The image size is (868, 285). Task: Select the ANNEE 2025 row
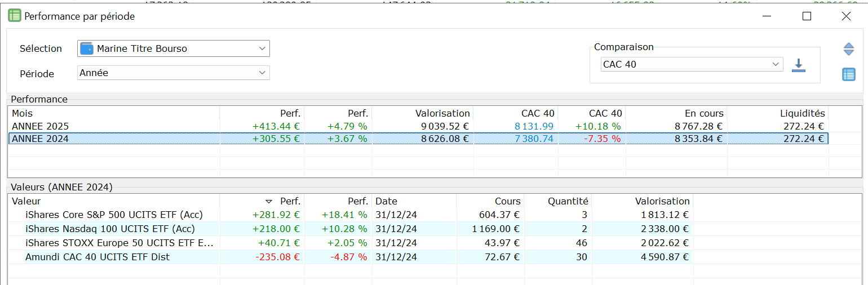coord(418,126)
